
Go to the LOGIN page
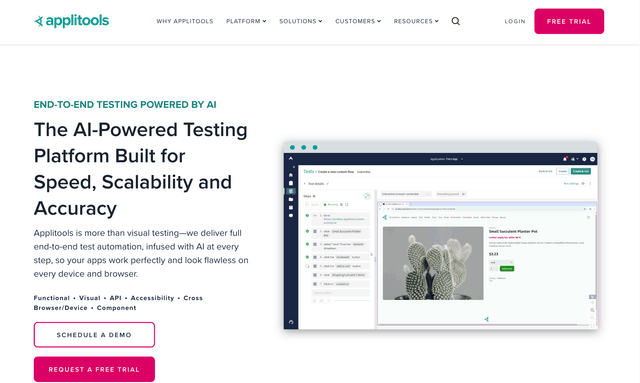click(515, 21)
